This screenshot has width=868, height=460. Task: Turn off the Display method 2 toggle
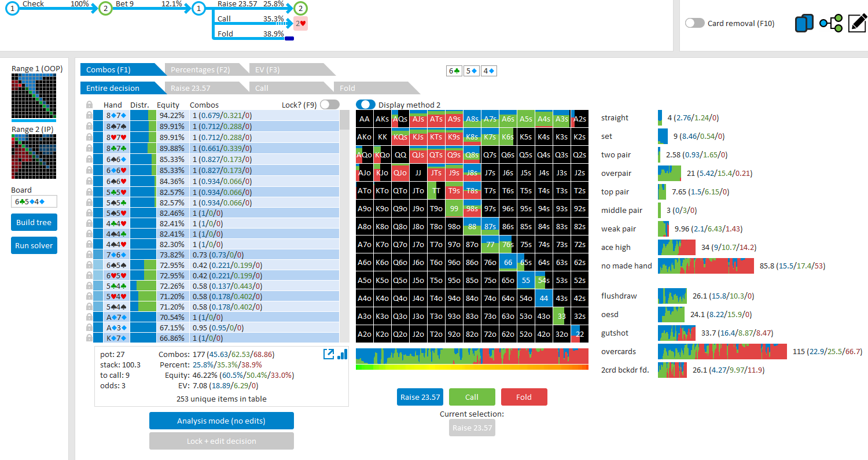[366, 104]
